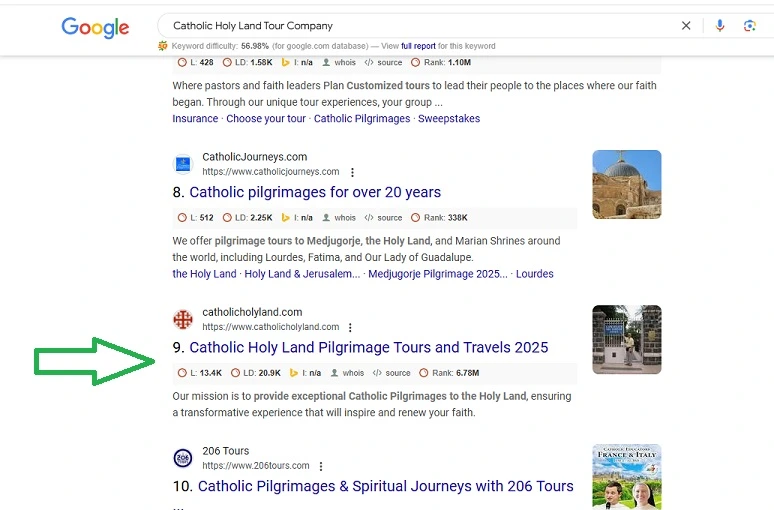
Task: Click the 206 Tours site favicon
Action: click(x=183, y=458)
